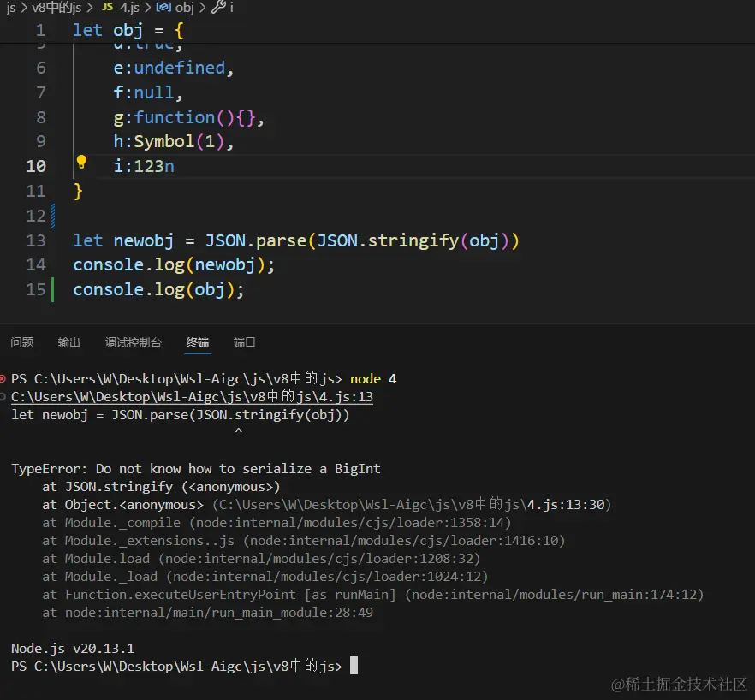The height and width of the screenshot is (700, 755).
Task: Click the f:null line in the editor
Action: (148, 92)
